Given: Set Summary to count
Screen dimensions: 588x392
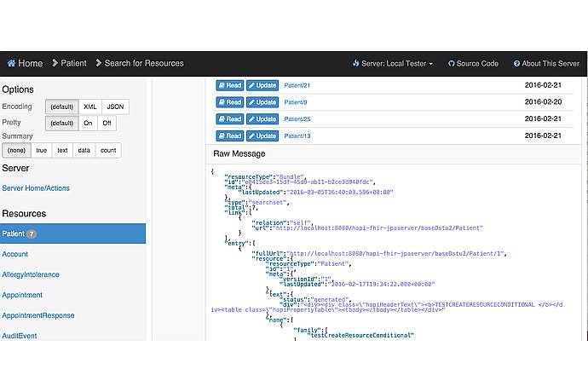Looking at the screenshot, I should (x=108, y=151).
